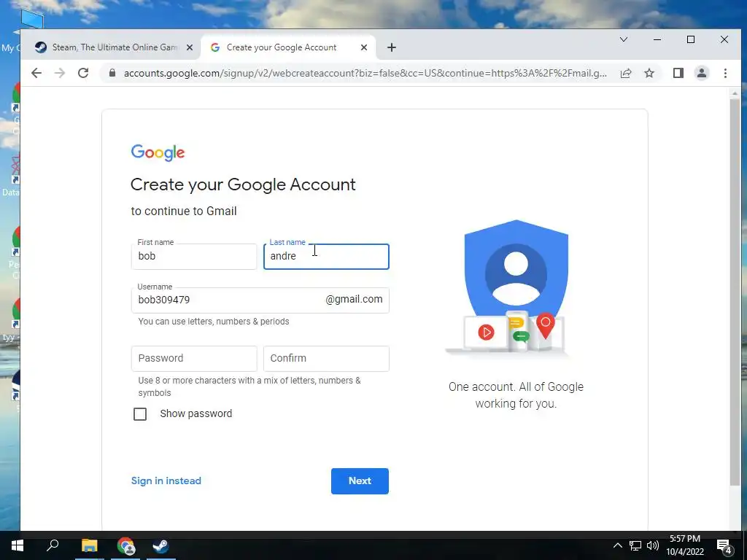Open the tab search chevron
The height and width of the screenshot is (560, 747).
[624, 39]
